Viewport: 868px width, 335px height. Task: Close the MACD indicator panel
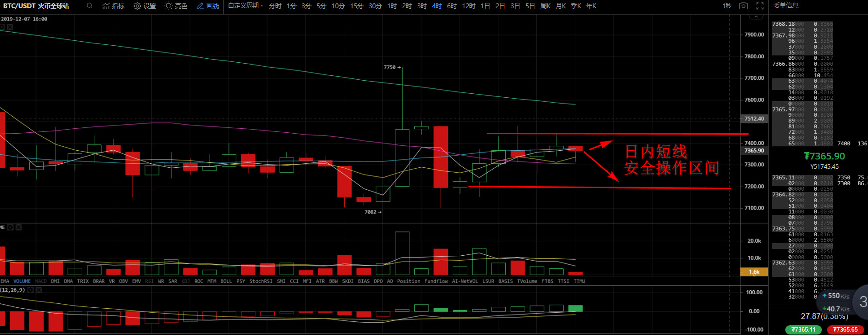pos(39,290)
